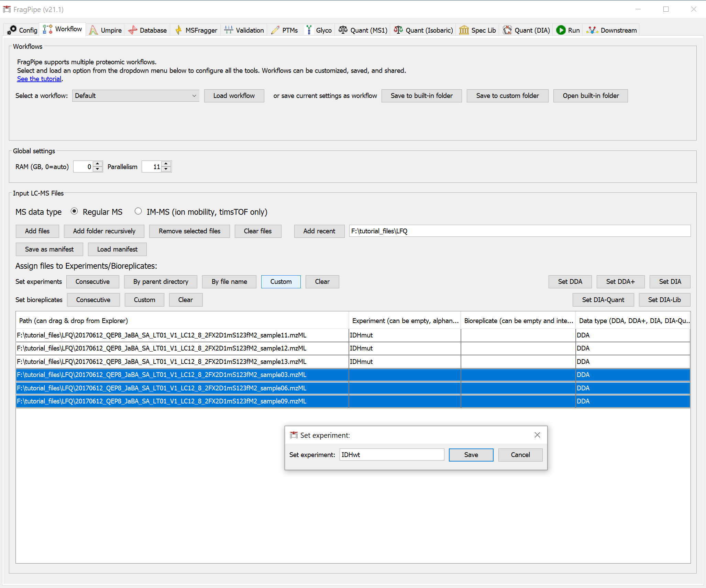The width and height of the screenshot is (706, 588).
Task: Close the Set experiment dialog
Action: (x=537, y=435)
